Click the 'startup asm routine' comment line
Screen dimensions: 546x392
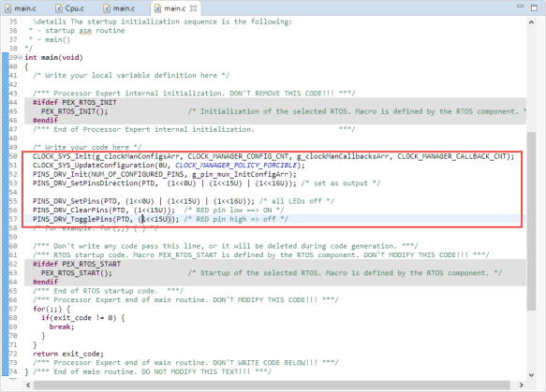pos(77,31)
